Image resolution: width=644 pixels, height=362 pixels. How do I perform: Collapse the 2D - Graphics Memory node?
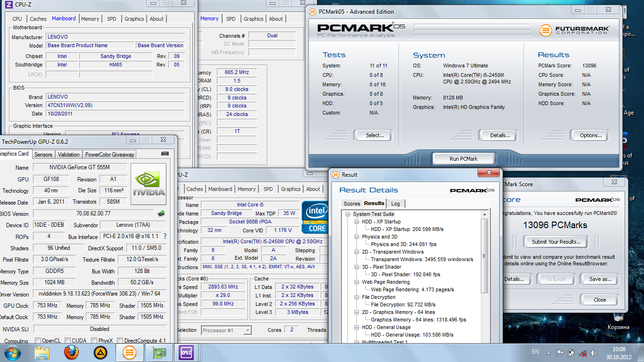[357, 312]
